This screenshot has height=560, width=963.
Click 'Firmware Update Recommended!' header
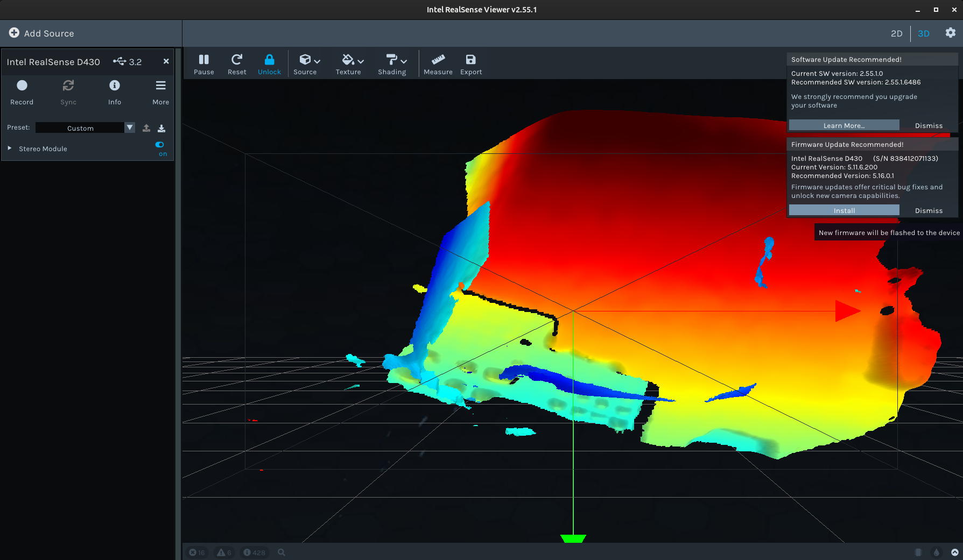[847, 145]
